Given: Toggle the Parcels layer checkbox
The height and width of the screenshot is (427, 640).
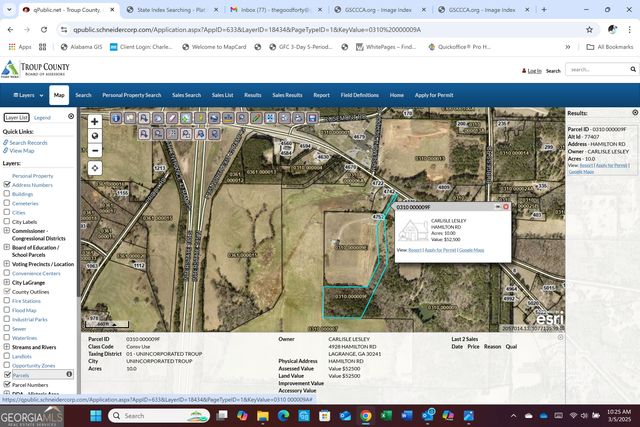Looking at the screenshot, I should click(x=7, y=374).
